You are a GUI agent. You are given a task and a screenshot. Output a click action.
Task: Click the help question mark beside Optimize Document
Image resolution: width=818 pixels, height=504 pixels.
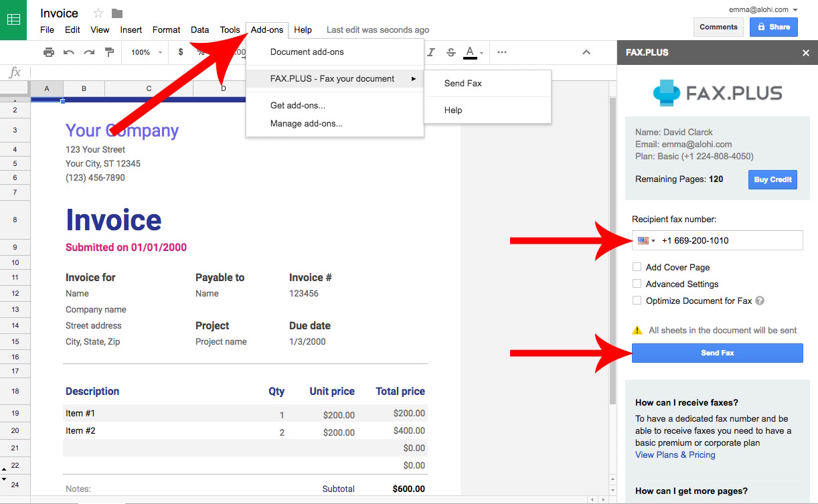760,301
